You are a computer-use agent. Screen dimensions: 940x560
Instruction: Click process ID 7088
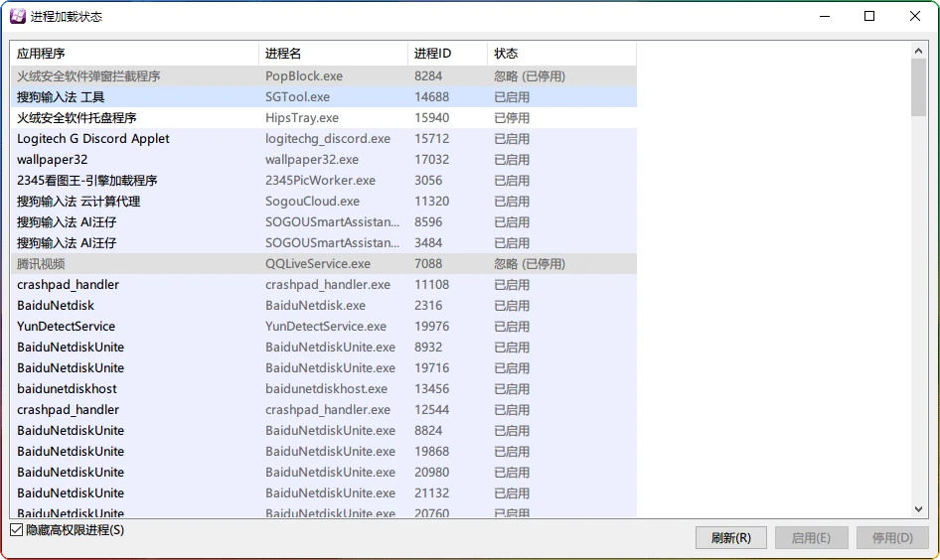tap(428, 263)
